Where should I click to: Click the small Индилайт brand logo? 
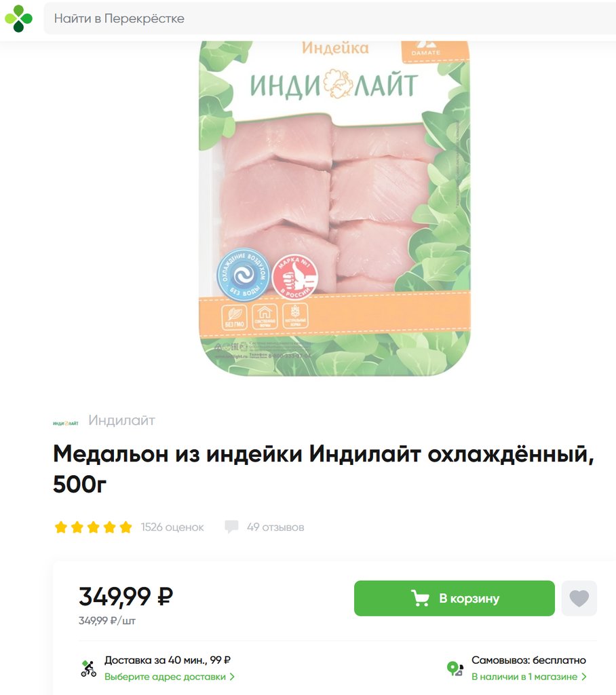coord(66,424)
